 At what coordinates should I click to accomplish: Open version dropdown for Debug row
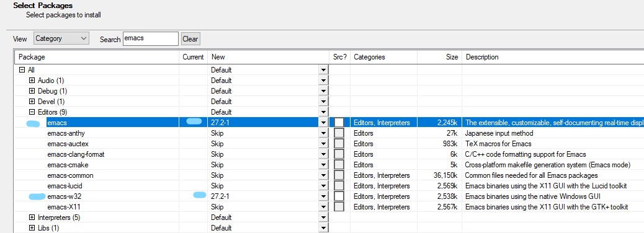pos(324,91)
